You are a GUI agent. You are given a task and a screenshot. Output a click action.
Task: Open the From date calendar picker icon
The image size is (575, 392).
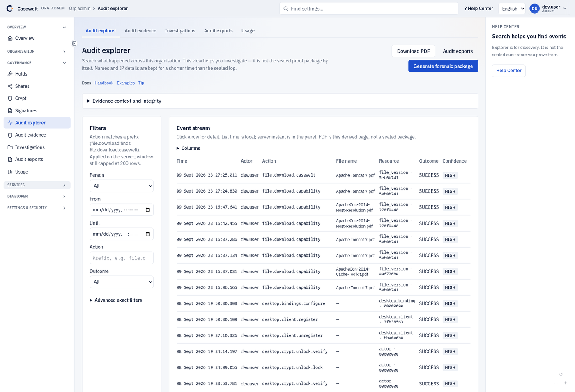tap(148, 210)
